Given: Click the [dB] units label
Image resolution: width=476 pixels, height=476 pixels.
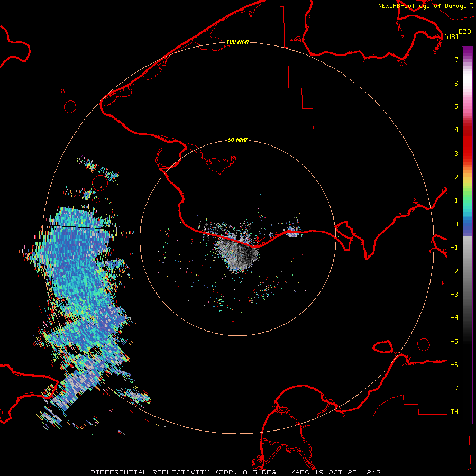Looking at the screenshot, I should [x=452, y=36].
